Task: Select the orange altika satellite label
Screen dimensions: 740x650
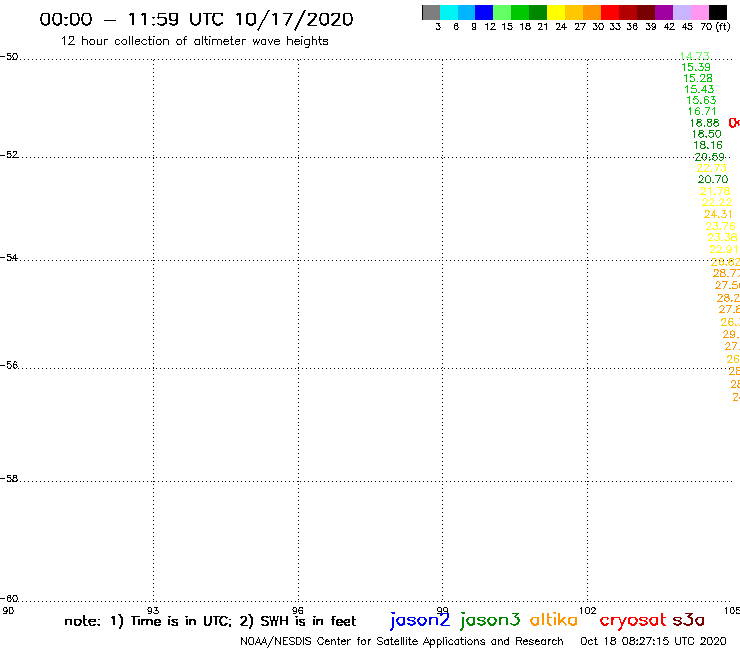Action: click(554, 620)
